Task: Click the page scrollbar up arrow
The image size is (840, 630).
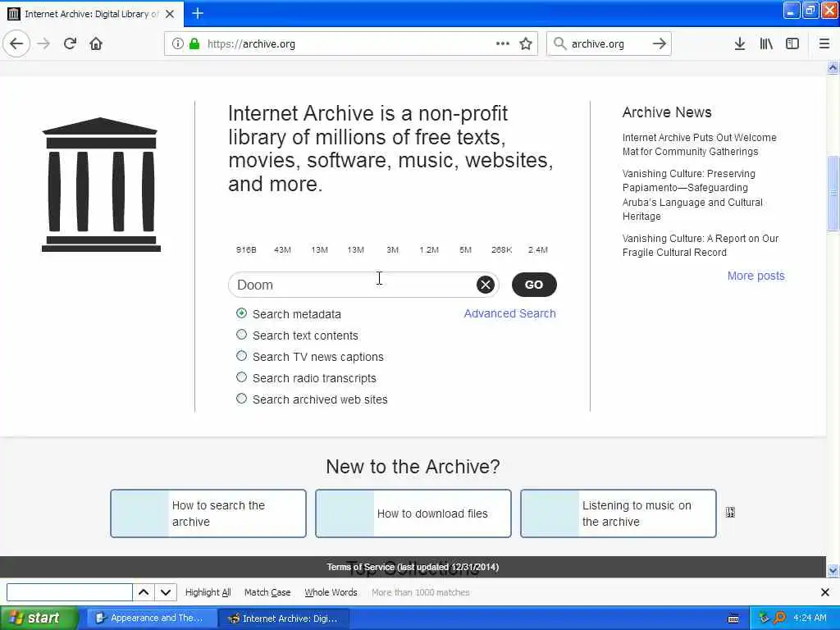Action: pos(833,67)
